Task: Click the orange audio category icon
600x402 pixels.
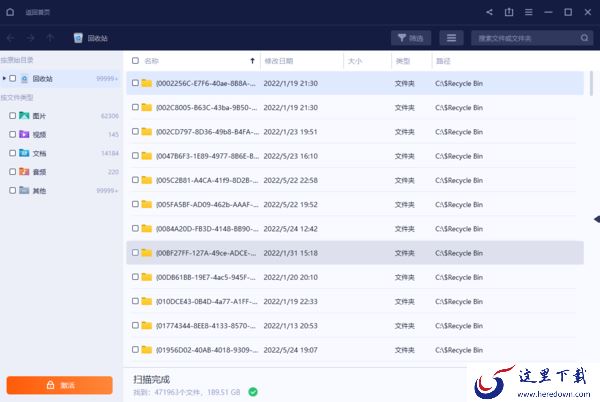Action: 24,172
